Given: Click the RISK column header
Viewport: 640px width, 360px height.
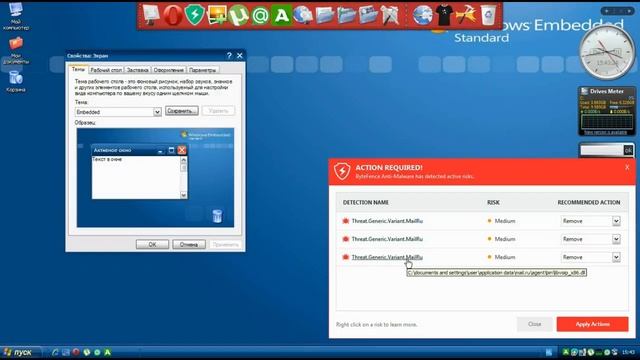Looking at the screenshot, I should (x=493, y=202).
